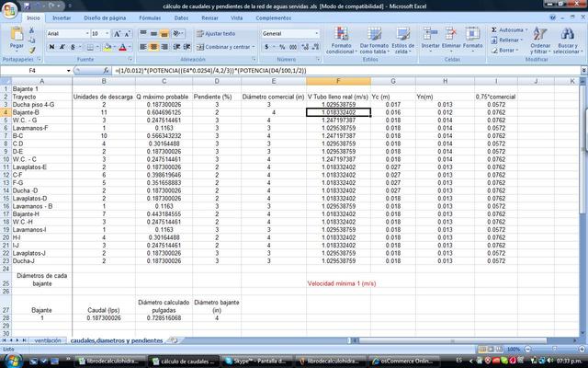Click inside the formula bar
The image size is (588, 368).
point(345,71)
